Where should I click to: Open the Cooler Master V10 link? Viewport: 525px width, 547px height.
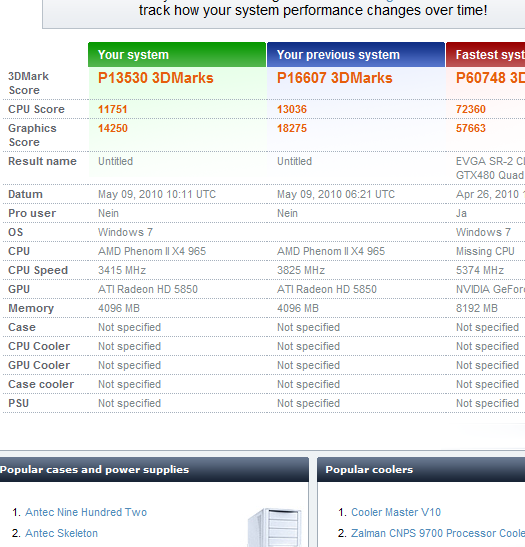pos(396,512)
